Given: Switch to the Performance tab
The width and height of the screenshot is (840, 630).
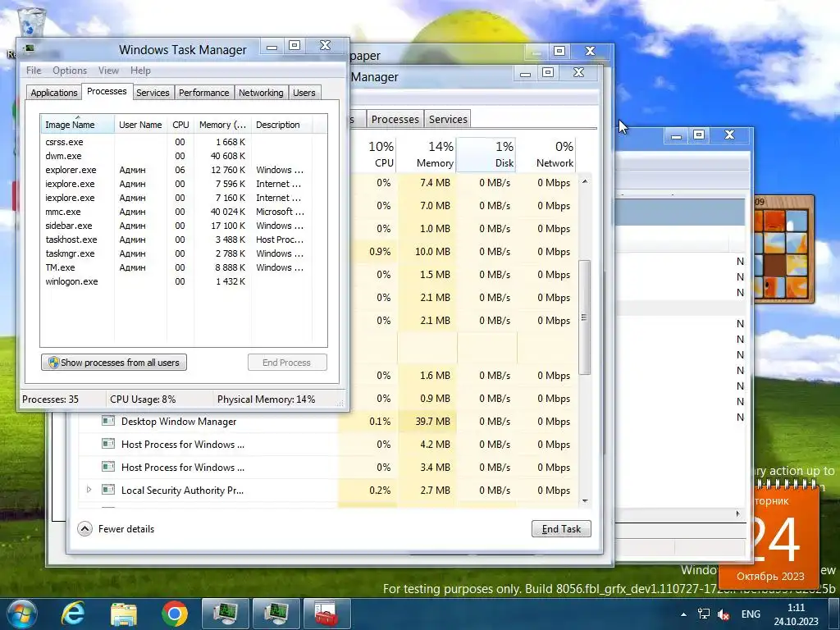Looking at the screenshot, I should [203, 93].
